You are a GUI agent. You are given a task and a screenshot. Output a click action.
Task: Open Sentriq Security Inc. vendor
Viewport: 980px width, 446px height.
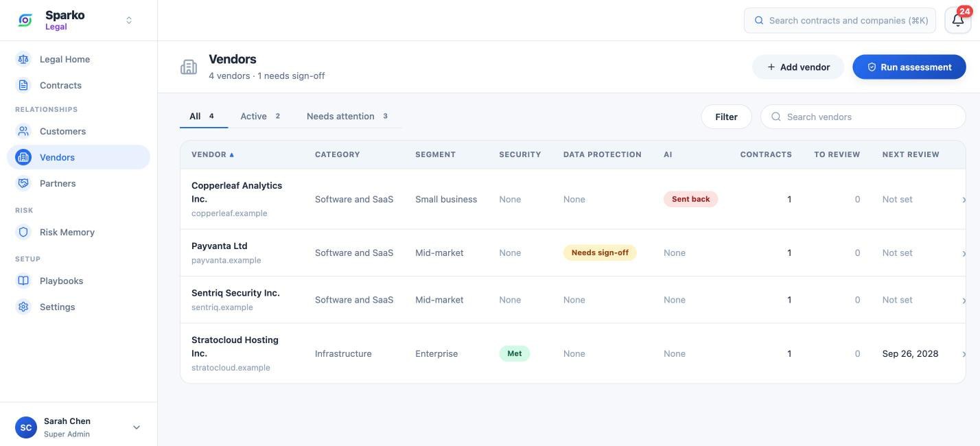click(x=235, y=293)
